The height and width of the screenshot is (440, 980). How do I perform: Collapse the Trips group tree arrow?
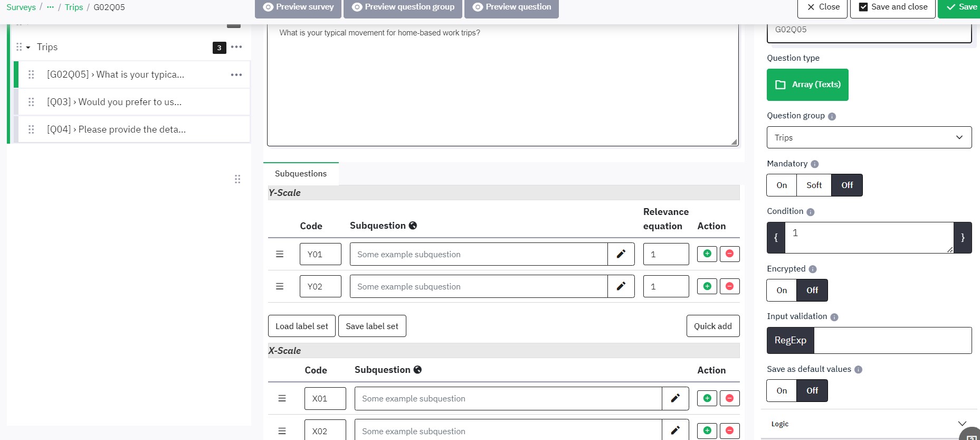coord(28,48)
